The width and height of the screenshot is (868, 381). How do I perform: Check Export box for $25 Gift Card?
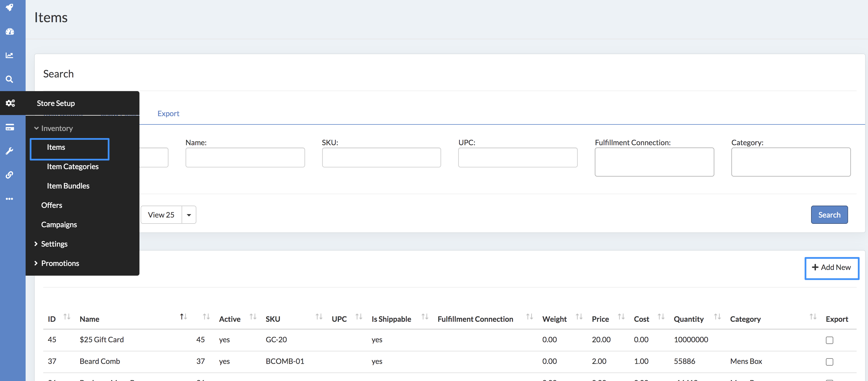(x=829, y=340)
